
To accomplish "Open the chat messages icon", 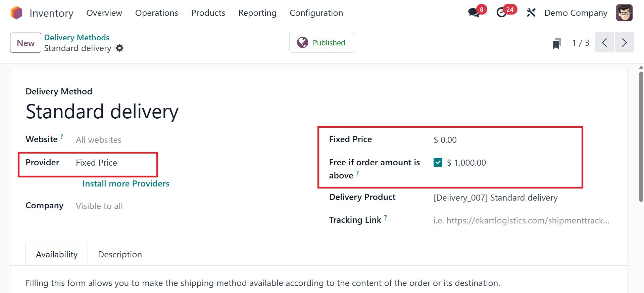I will [474, 13].
